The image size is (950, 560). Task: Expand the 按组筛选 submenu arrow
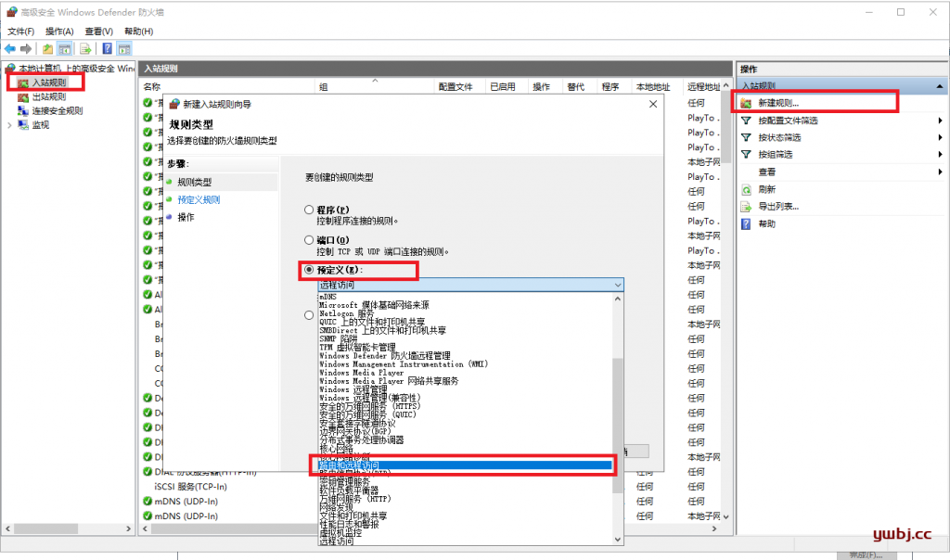(x=940, y=155)
